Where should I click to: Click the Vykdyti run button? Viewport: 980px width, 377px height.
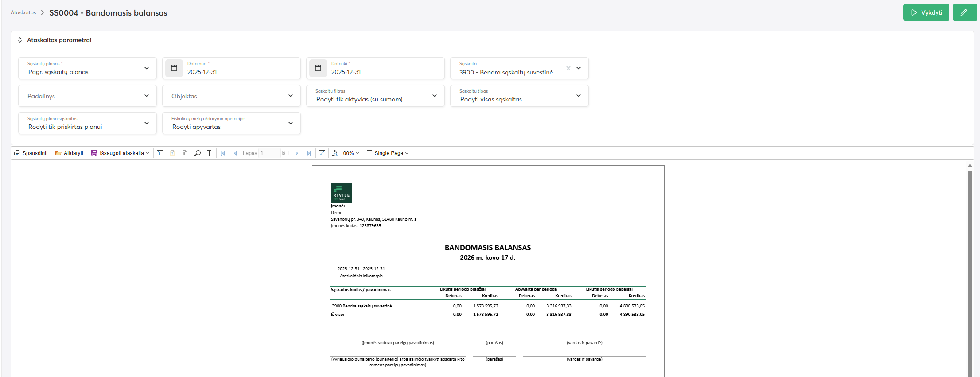[926, 12]
